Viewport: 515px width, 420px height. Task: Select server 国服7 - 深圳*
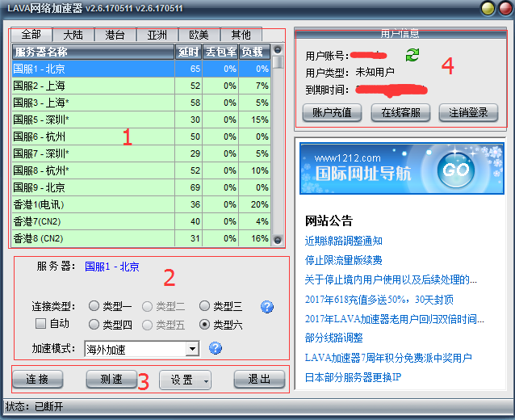(141, 153)
